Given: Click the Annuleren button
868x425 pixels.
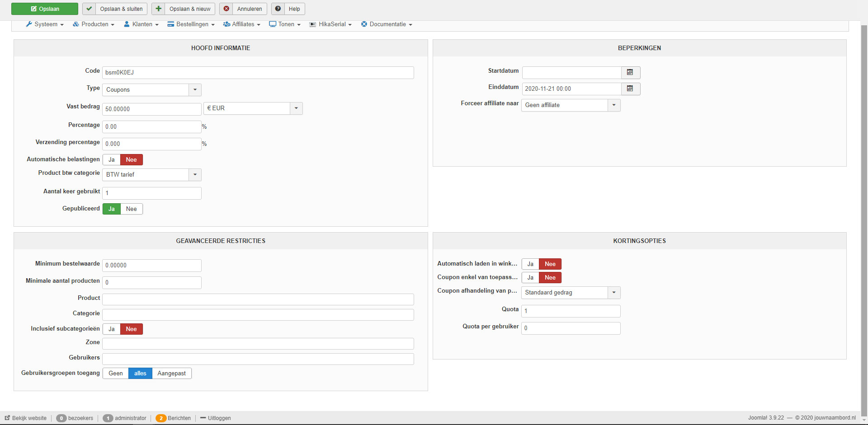Looking at the screenshot, I should (243, 9).
